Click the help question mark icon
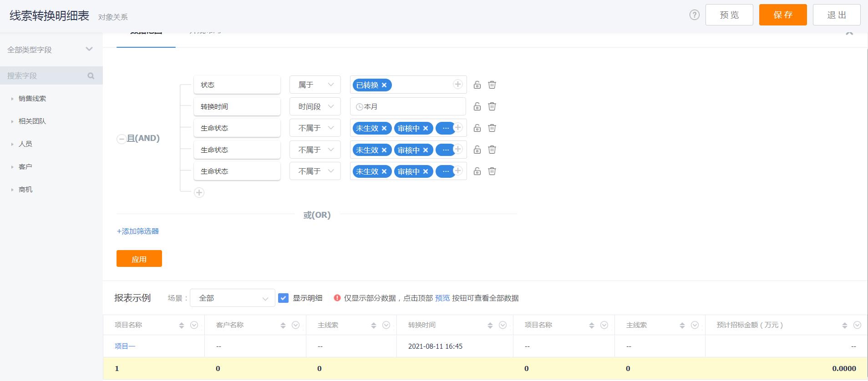 click(694, 15)
